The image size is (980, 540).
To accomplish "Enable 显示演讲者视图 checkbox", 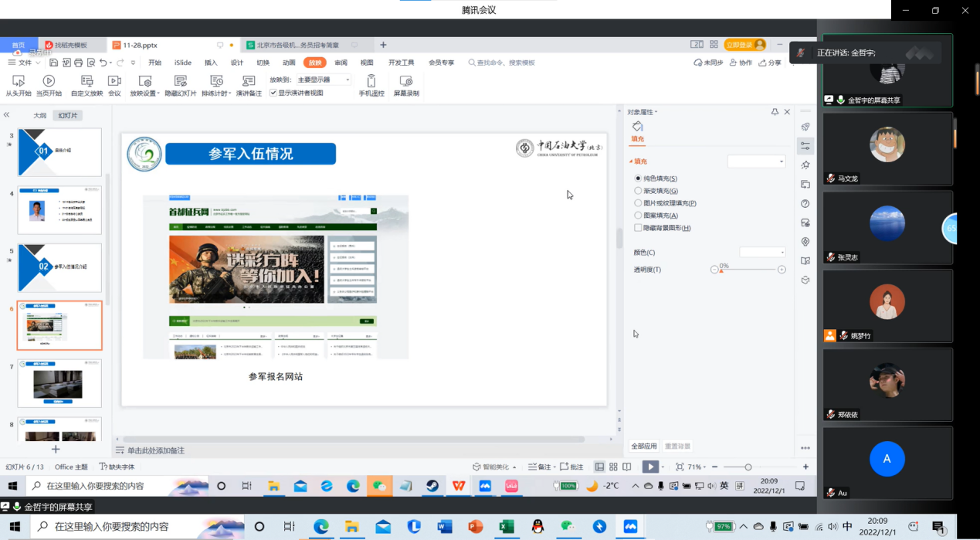I will tap(273, 93).
